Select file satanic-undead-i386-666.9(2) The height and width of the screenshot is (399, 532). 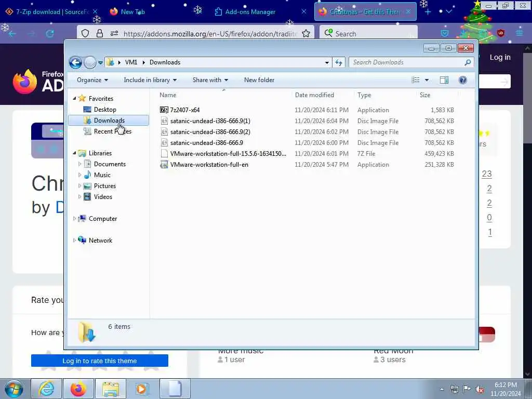(x=210, y=132)
